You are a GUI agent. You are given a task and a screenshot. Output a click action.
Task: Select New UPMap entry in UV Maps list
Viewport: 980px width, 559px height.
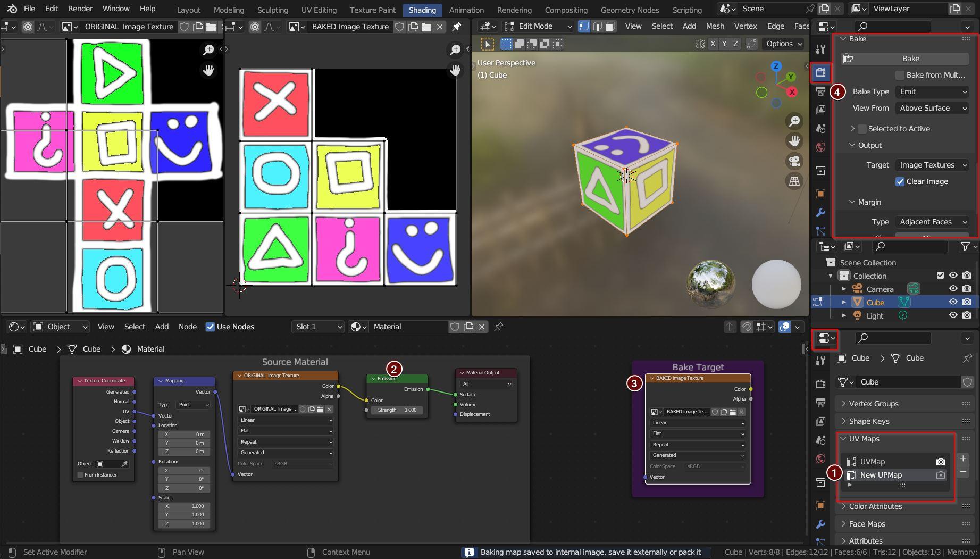point(897,475)
